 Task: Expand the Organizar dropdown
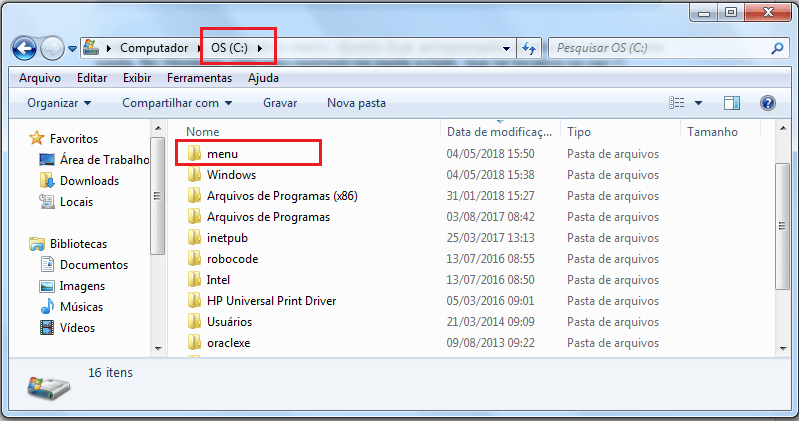59,103
